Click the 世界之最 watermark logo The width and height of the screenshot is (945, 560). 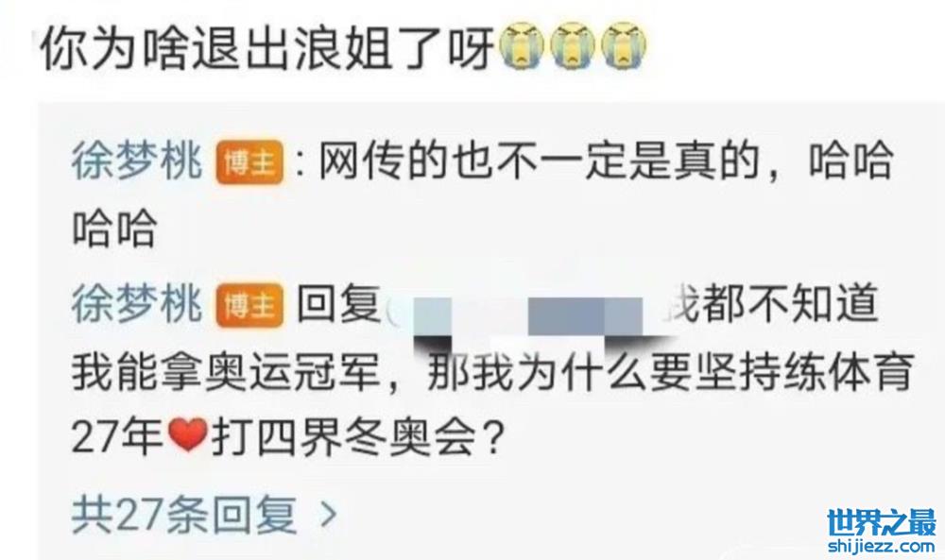click(x=881, y=521)
